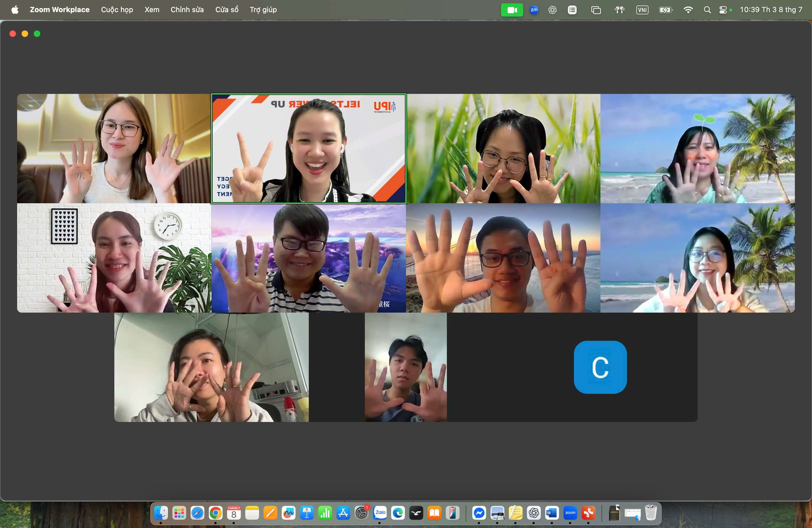Switch input source via the VNI icon
Viewport: 812px width, 528px height.
[x=642, y=10]
